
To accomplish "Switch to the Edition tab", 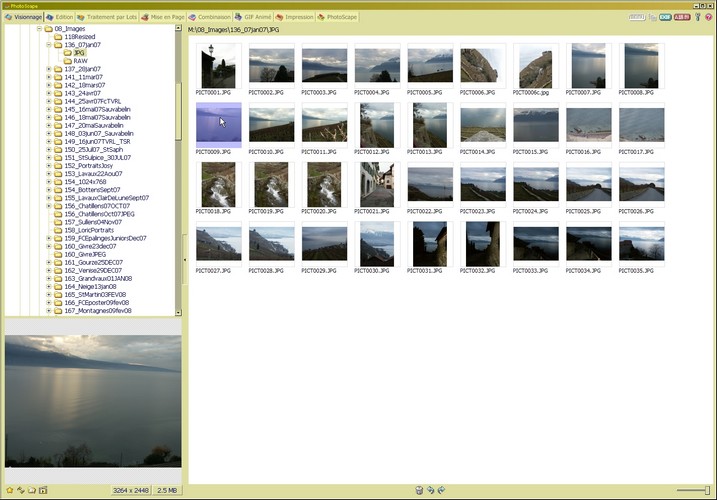I will click(59, 17).
